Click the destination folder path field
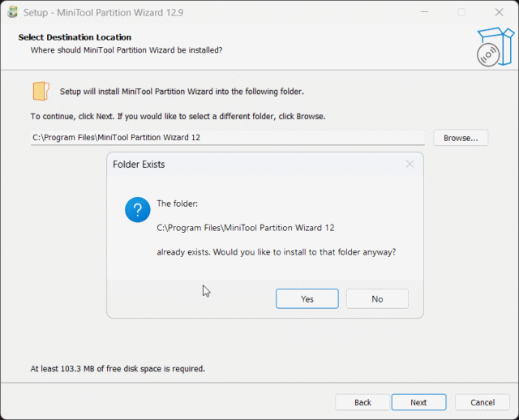Viewport: 519px width, 420px height. pos(228,137)
